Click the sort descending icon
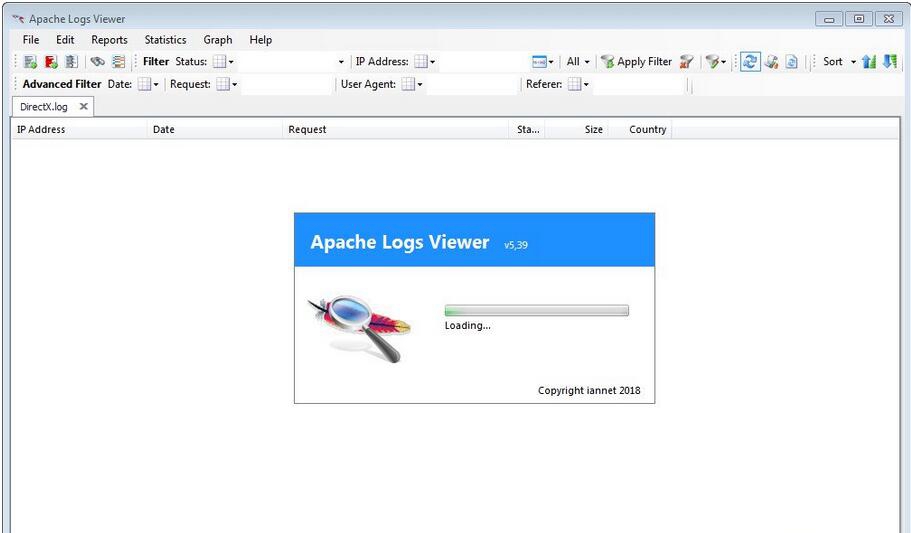This screenshot has width=911, height=533. [890, 62]
